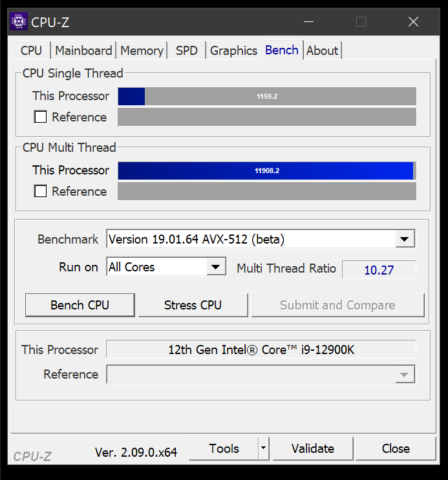Screen dimensions: 448x480
Task: Switch to the CPU tab
Action: [31, 50]
